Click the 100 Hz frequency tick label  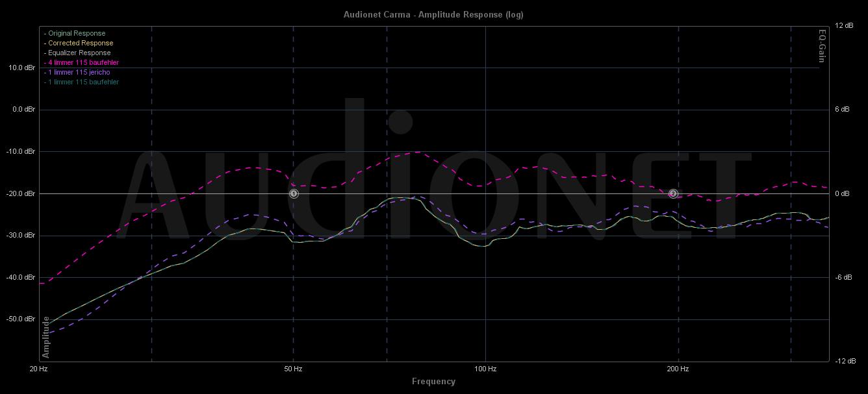[485, 369]
